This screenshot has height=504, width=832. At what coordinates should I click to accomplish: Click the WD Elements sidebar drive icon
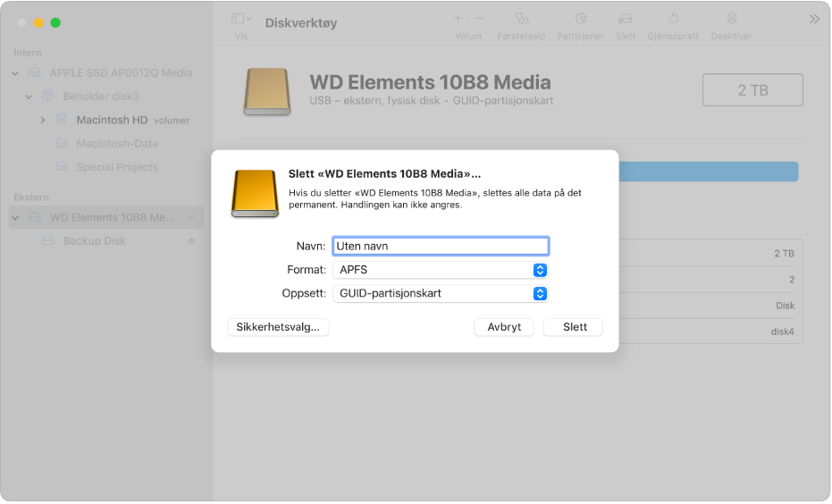(35, 217)
